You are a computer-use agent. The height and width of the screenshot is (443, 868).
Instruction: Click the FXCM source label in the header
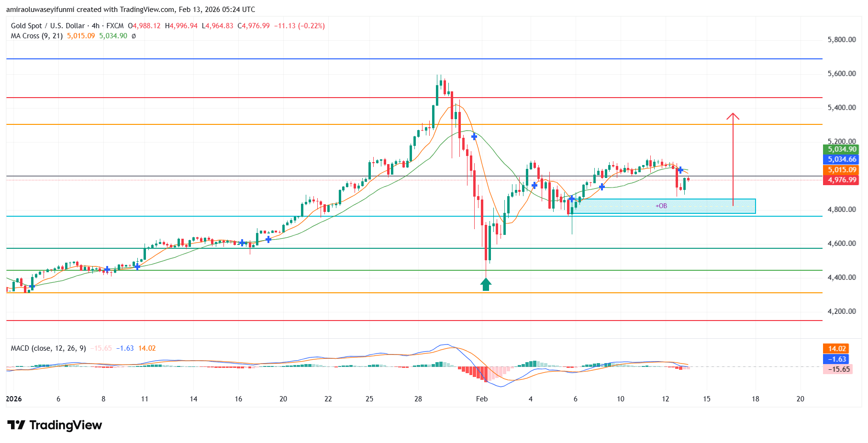(x=115, y=26)
